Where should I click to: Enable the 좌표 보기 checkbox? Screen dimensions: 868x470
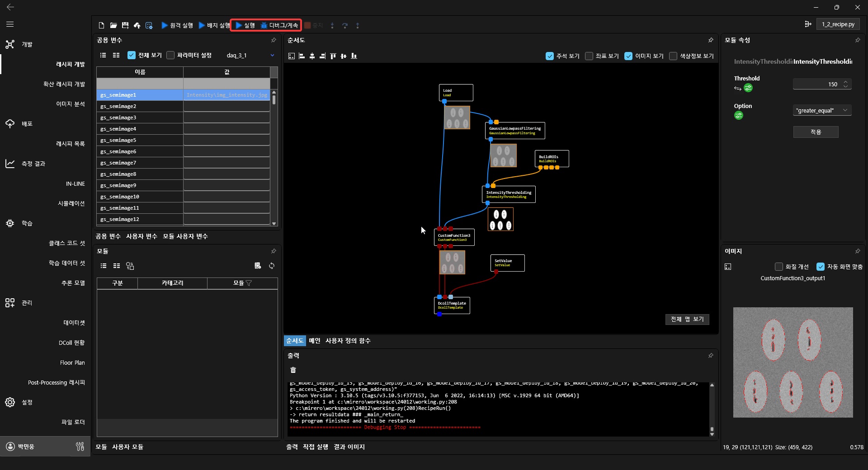coord(589,56)
